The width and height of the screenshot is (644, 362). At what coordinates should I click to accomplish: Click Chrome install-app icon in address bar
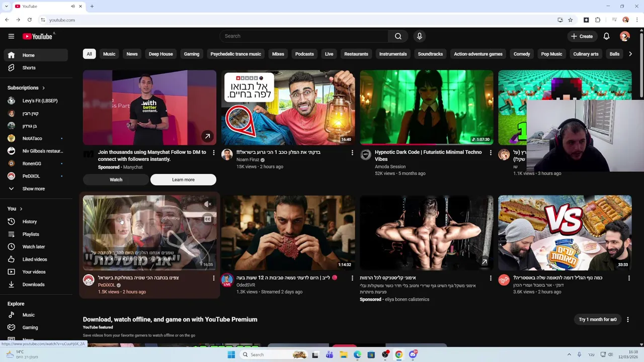coord(560,20)
